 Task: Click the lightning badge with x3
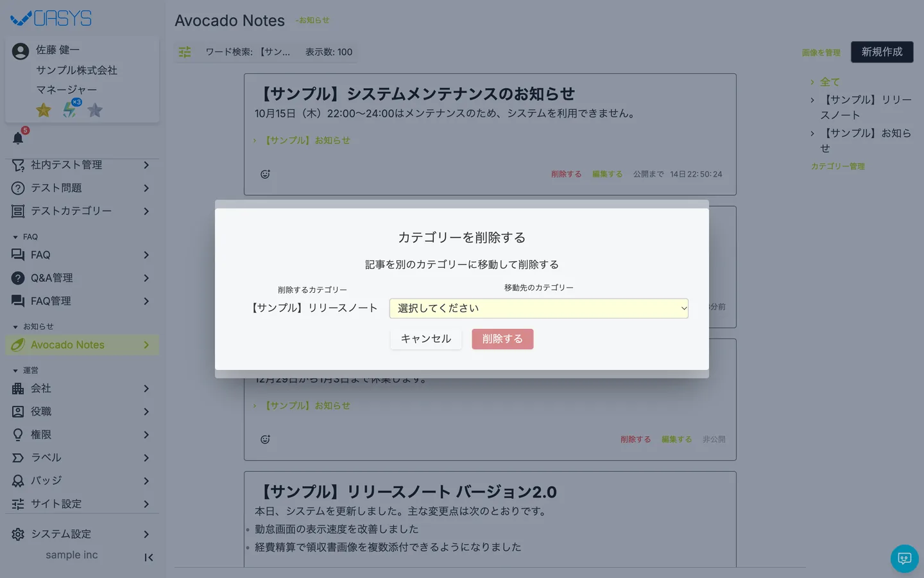coord(70,109)
